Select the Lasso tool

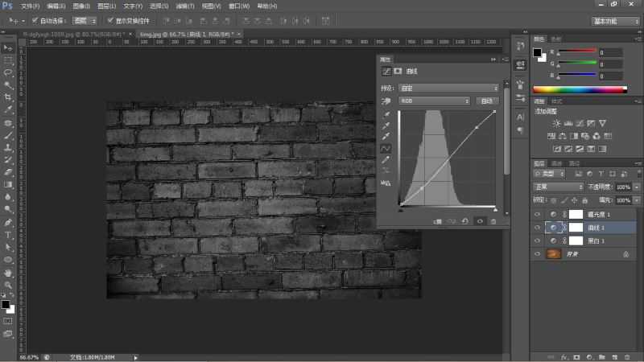[x=8, y=72]
